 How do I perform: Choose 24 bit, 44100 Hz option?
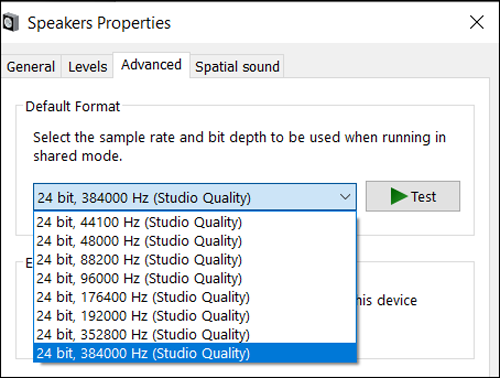click(195, 222)
